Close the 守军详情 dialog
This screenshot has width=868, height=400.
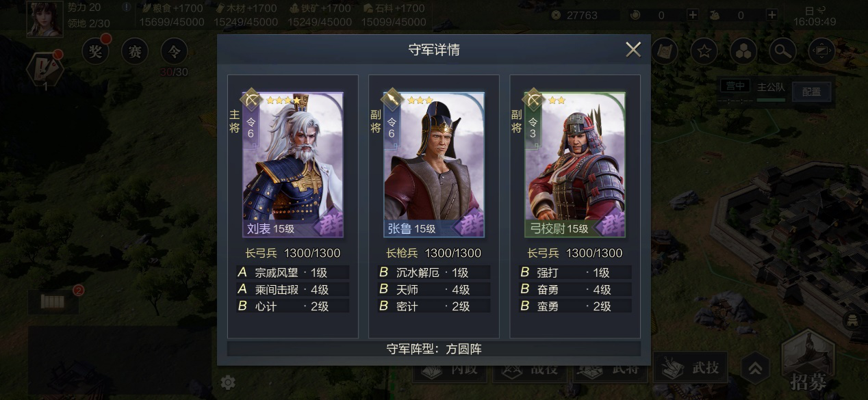click(x=633, y=49)
